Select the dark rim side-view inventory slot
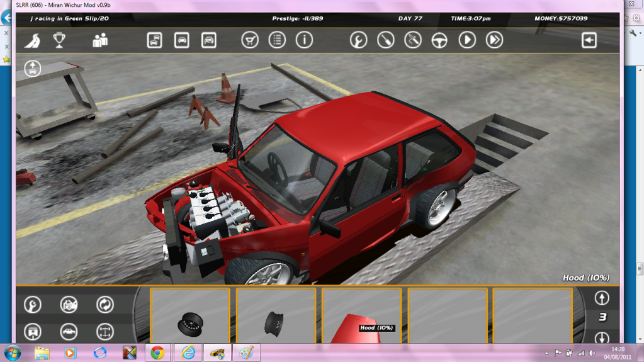This screenshot has height=362, width=644. [276, 315]
